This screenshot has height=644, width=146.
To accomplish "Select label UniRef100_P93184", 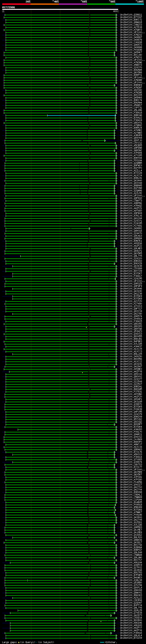I will [x=131, y=161].
